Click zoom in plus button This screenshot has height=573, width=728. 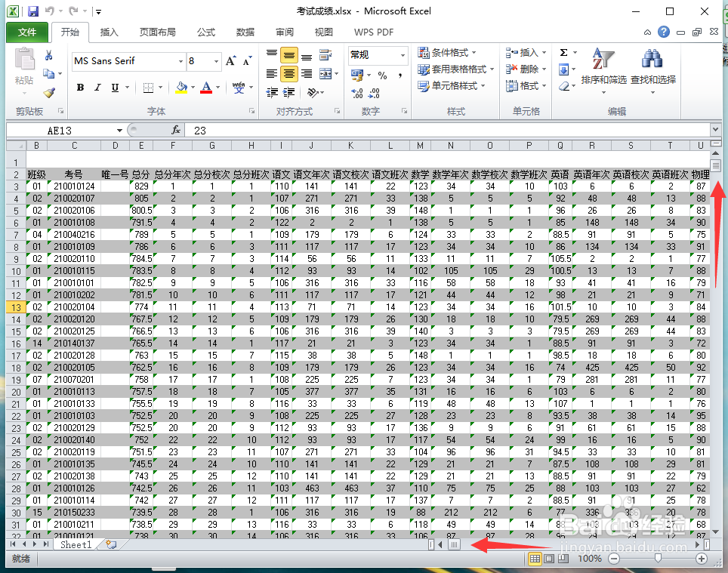(x=702, y=559)
